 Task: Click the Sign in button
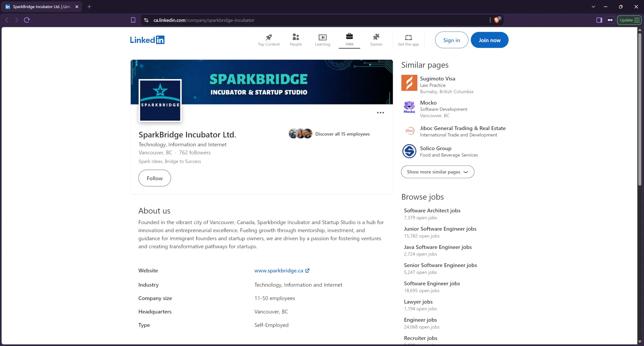tap(451, 40)
